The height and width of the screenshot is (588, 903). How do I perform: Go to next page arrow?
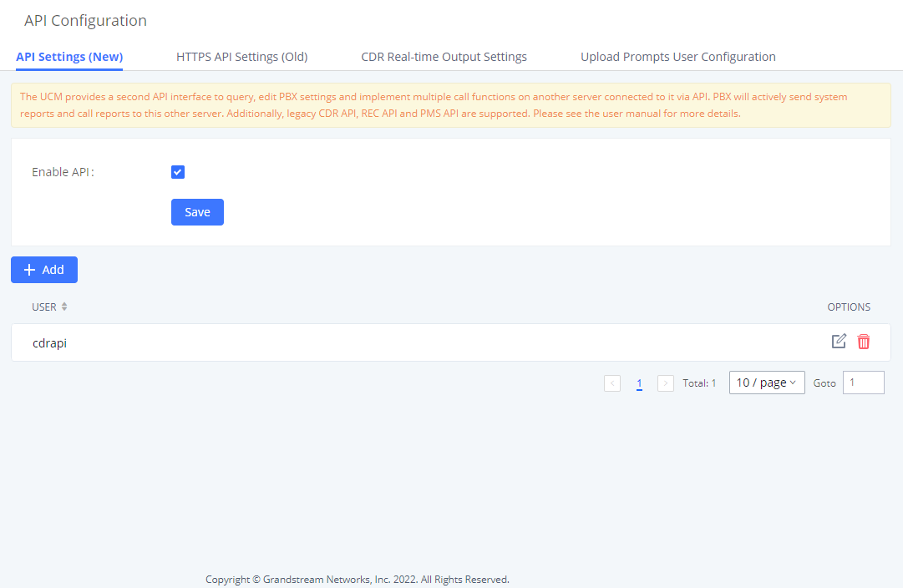[666, 383]
